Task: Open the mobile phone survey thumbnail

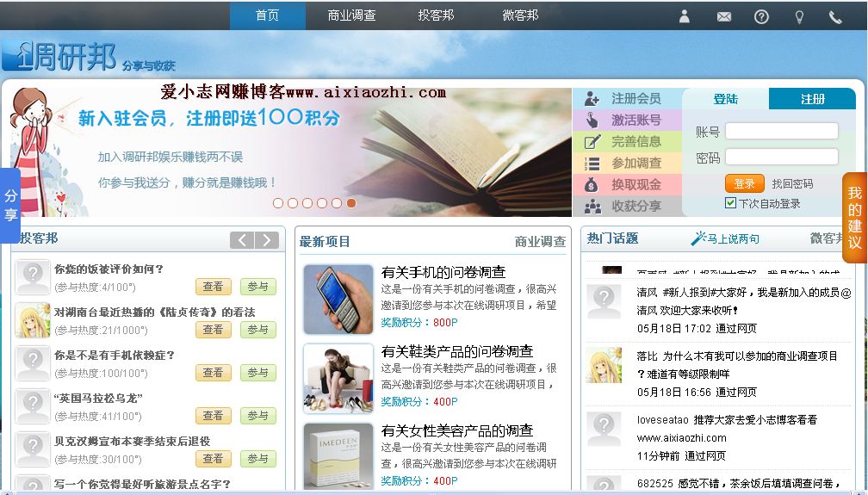Action: [x=338, y=299]
